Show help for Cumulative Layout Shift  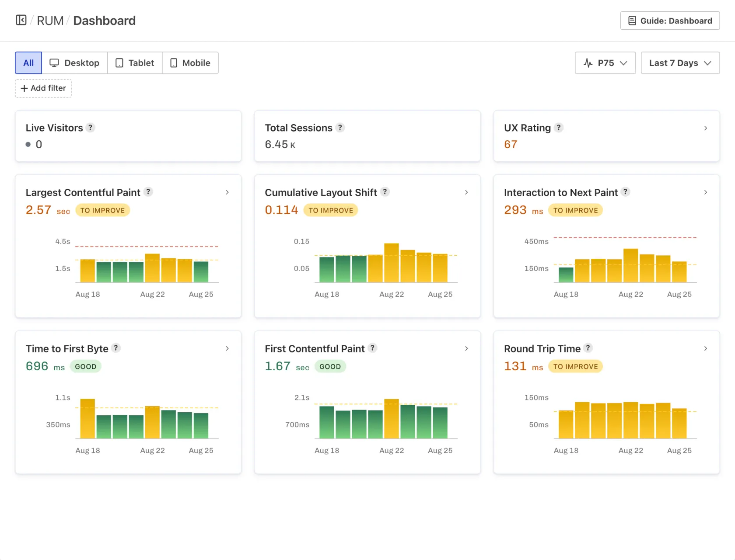coord(385,192)
